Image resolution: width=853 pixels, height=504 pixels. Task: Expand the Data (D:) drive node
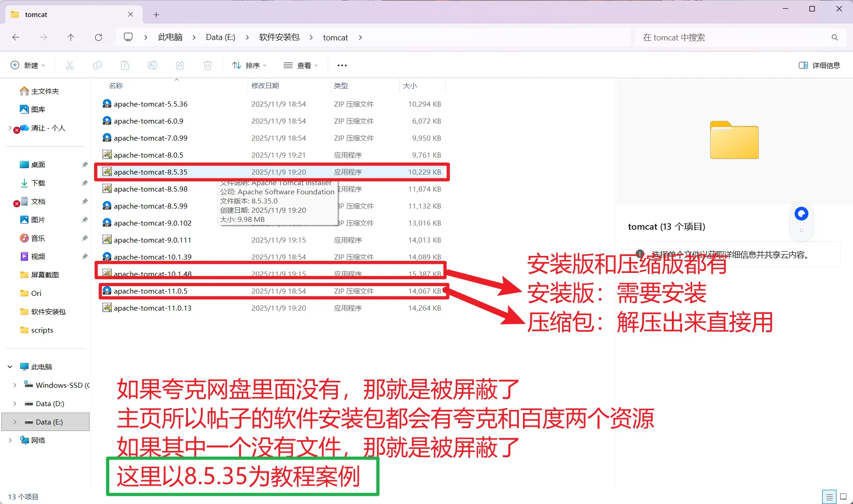(15, 403)
